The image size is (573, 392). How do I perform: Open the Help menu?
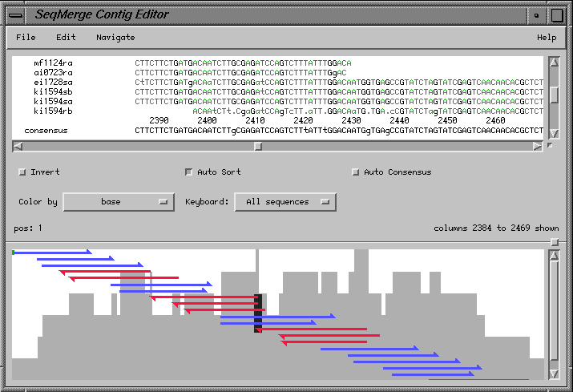pos(547,38)
